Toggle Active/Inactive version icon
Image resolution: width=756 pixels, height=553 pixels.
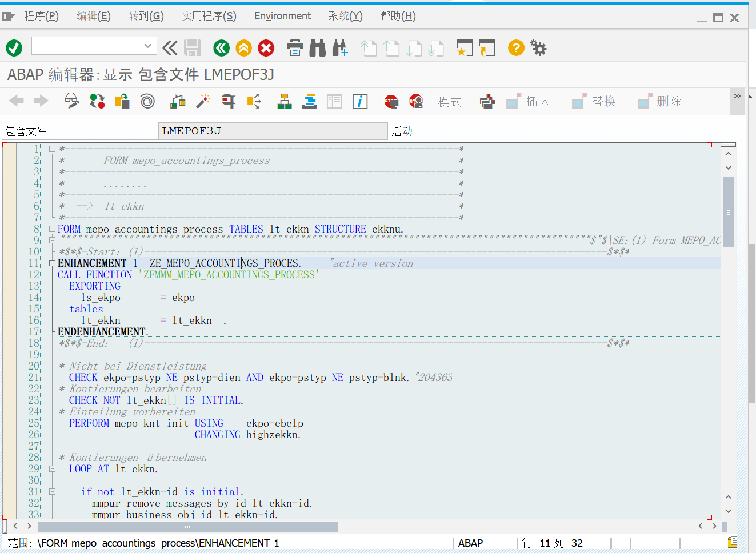click(x=97, y=101)
